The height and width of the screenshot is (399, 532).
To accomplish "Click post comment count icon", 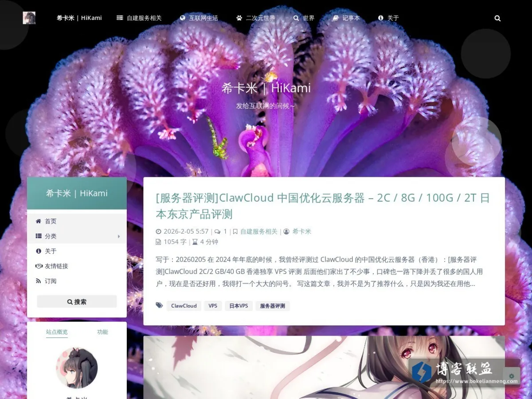I will [217, 231].
